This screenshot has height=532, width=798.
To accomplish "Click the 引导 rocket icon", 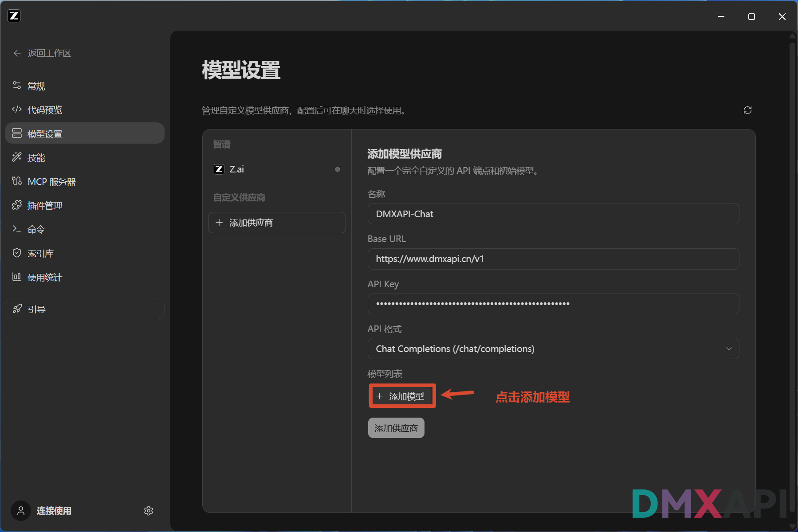I will (x=17, y=309).
